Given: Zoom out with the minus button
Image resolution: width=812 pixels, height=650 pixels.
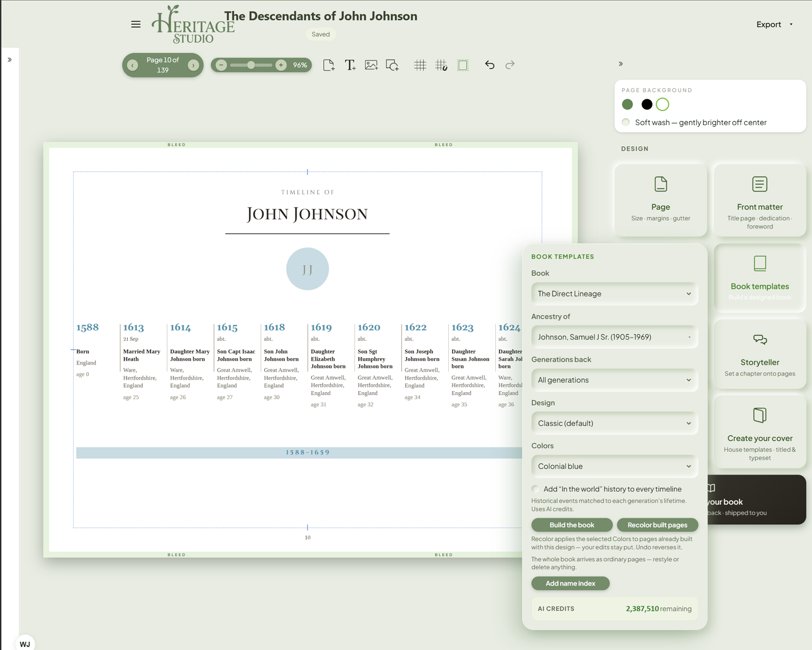Looking at the screenshot, I should tap(221, 65).
